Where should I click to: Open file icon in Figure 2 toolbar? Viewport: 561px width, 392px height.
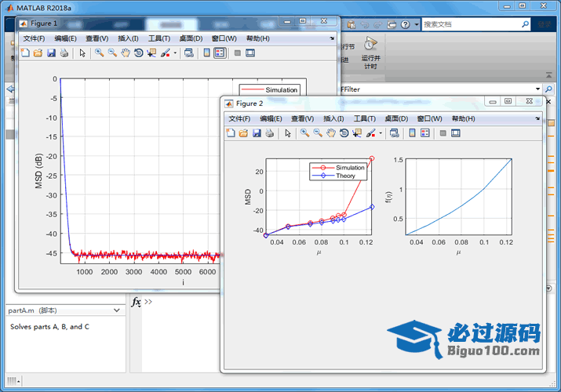tap(243, 133)
